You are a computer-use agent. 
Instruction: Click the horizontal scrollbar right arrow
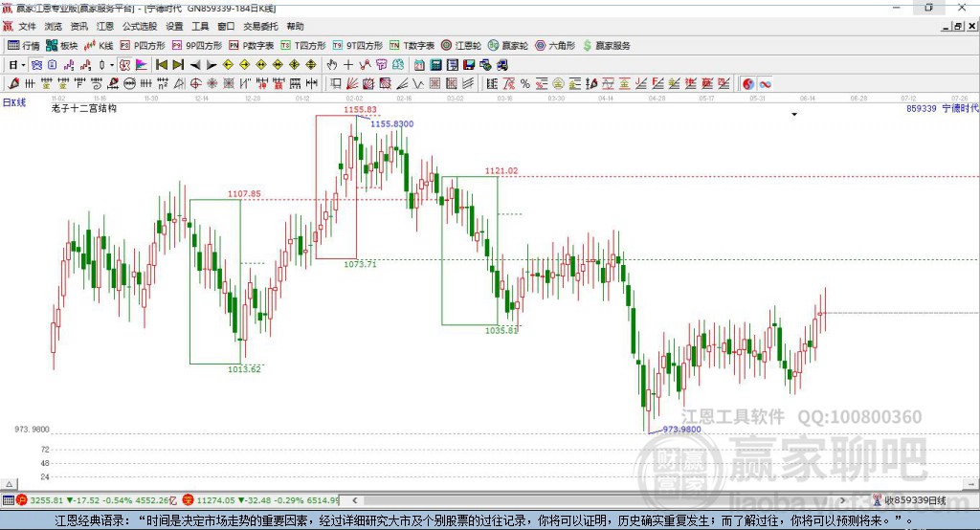[843, 500]
